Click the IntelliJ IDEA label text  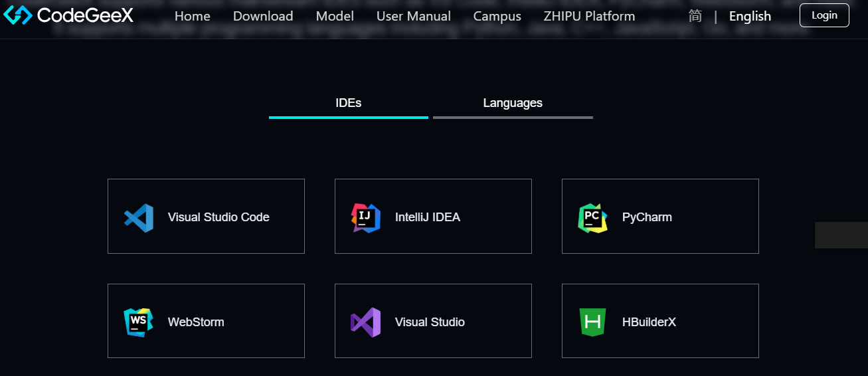click(x=428, y=217)
